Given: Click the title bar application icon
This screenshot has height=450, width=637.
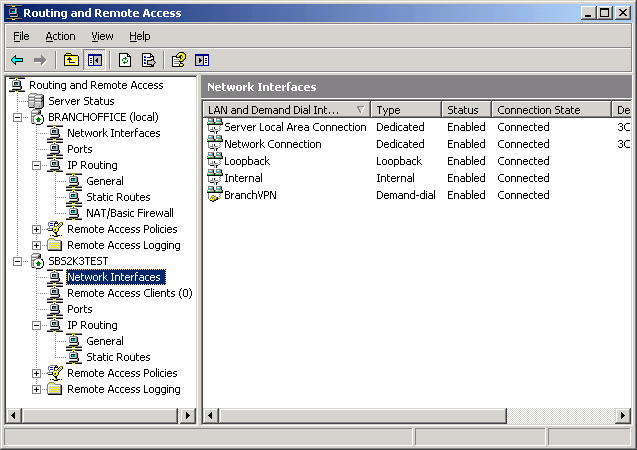Looking at the screenshot, I should coord(13,13).
